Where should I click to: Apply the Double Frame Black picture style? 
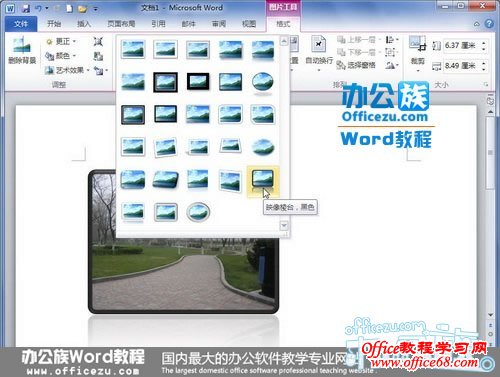[x=165, y=82]
